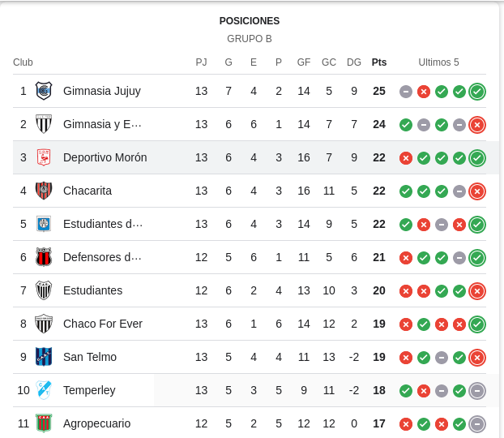Open the Gimnasia Jujuy team link
This screenshot has width=504, height=438.
pos(102,91)
